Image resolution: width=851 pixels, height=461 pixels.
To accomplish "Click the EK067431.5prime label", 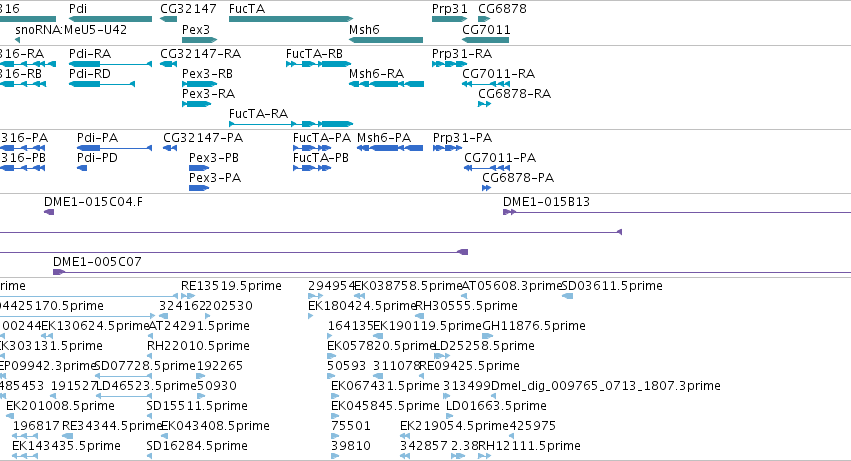I will (x=385, y=386).
